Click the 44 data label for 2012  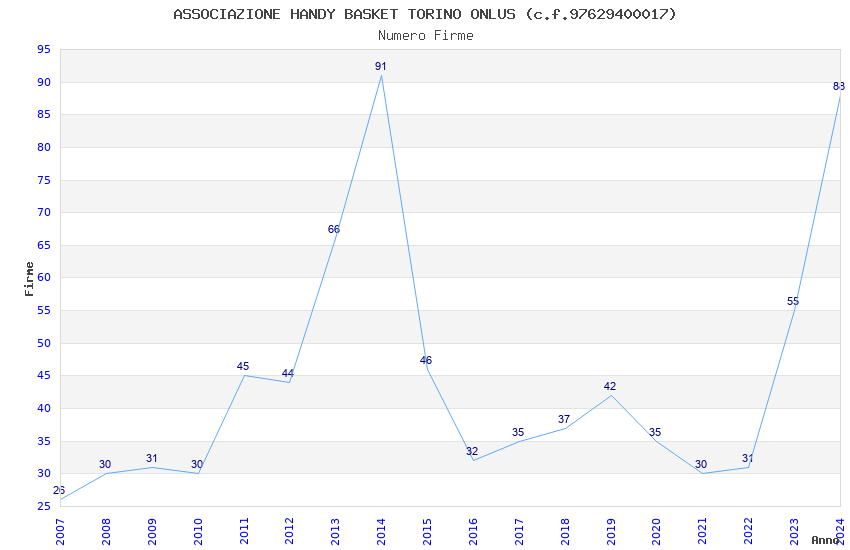[x=288, y=373]
